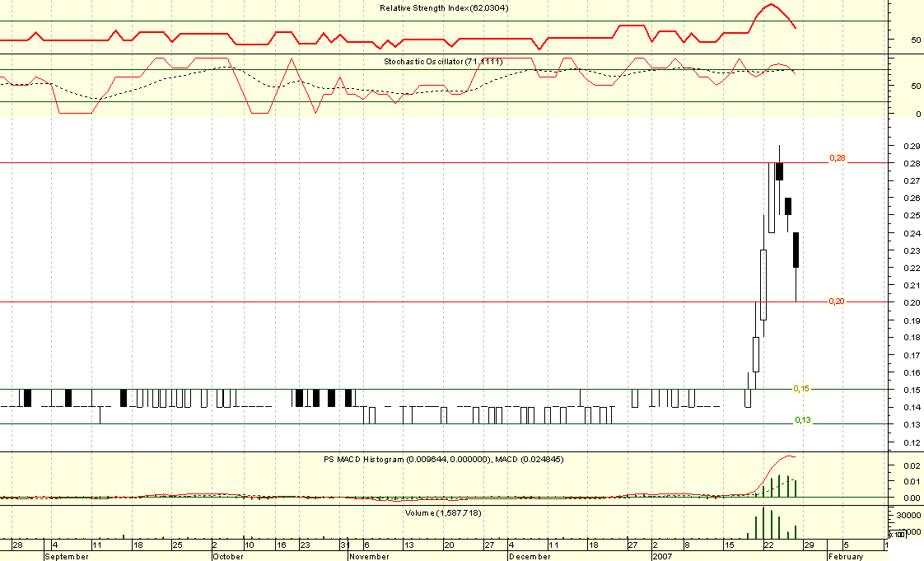Select the 0.01 tick on MACD axis
This screenshot has height=561, width=924.
[912, 481]
